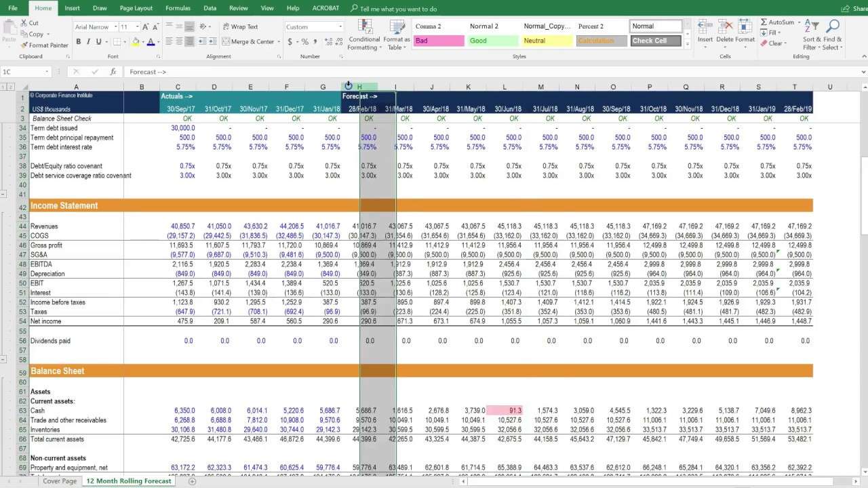Image resolution: width=868 pixels, height=488 pixels.
Task: Click the Name Box input field
Action: [x=24, y=72]
